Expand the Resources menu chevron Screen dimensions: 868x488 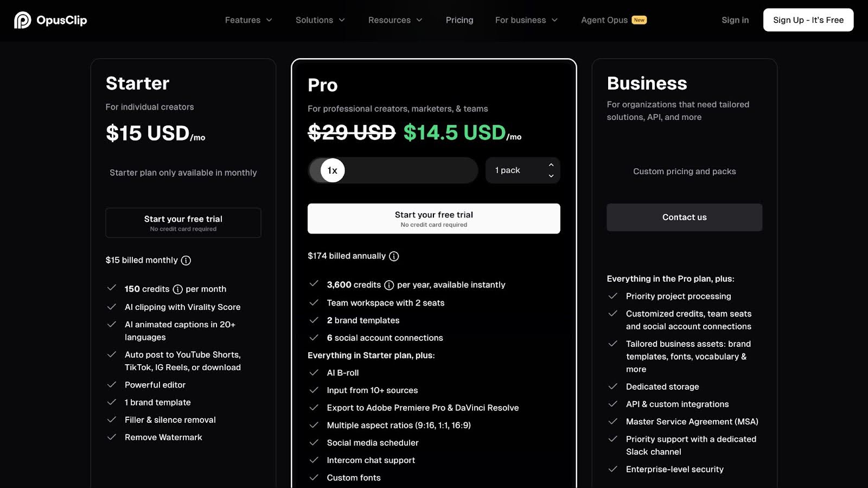[x=419, y=20]
